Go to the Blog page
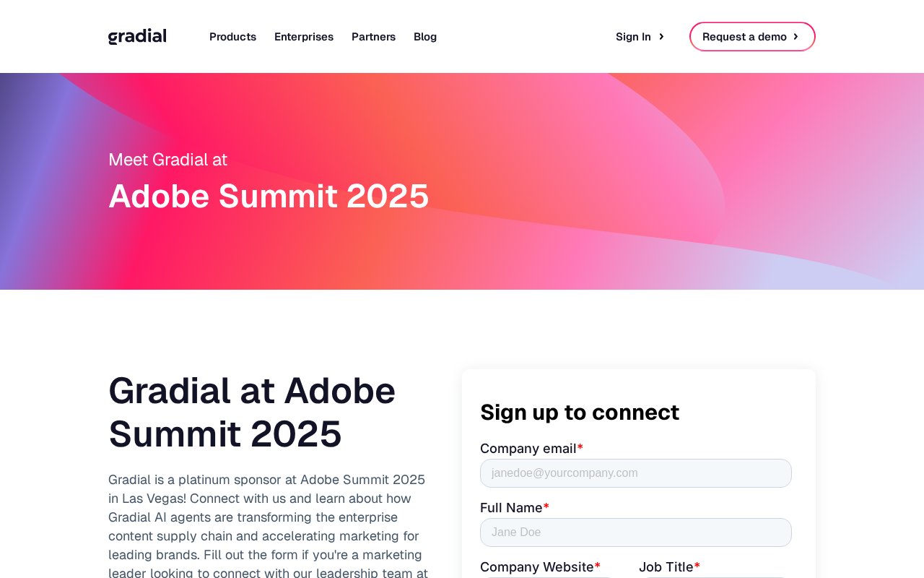Viewport: 924px width, 578px height. (x=425, y=37)
